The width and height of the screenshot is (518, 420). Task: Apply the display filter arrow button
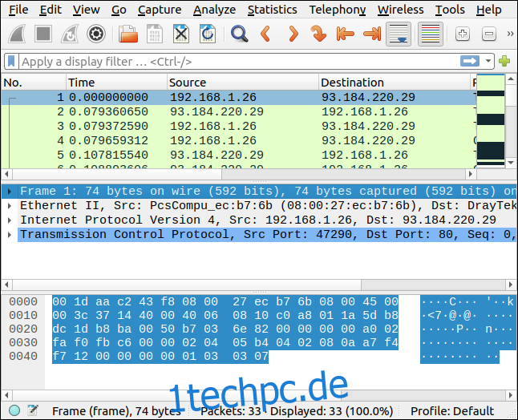470,61
